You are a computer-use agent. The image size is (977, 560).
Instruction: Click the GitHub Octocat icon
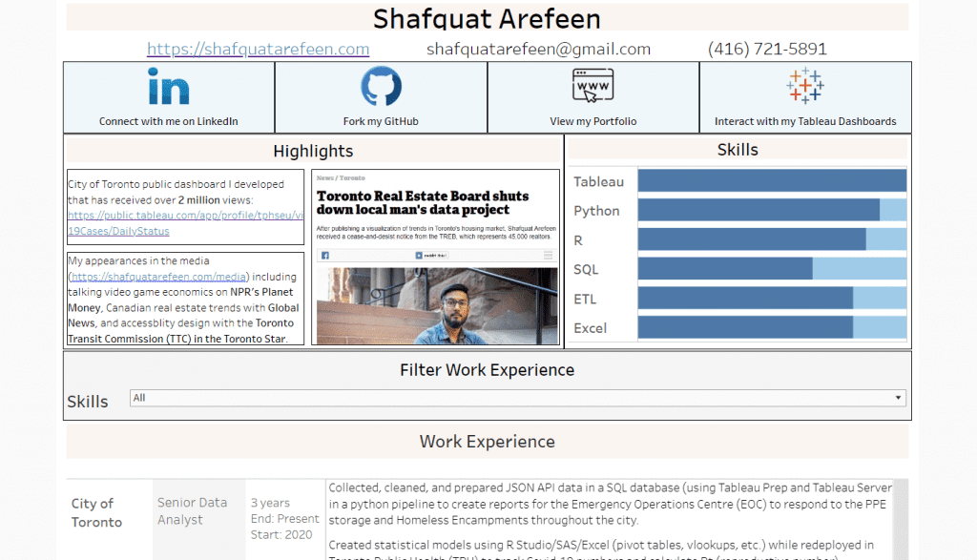[x=381, y=86]
